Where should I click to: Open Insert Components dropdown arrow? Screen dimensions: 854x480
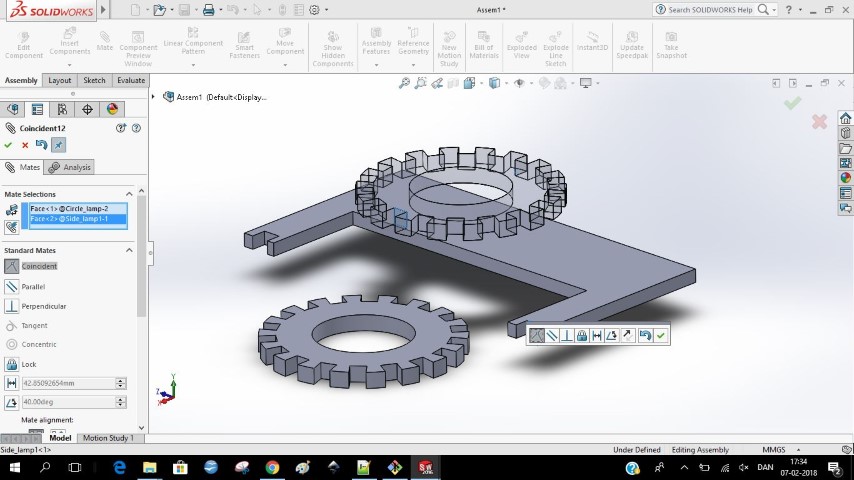[x=70, y=65]
